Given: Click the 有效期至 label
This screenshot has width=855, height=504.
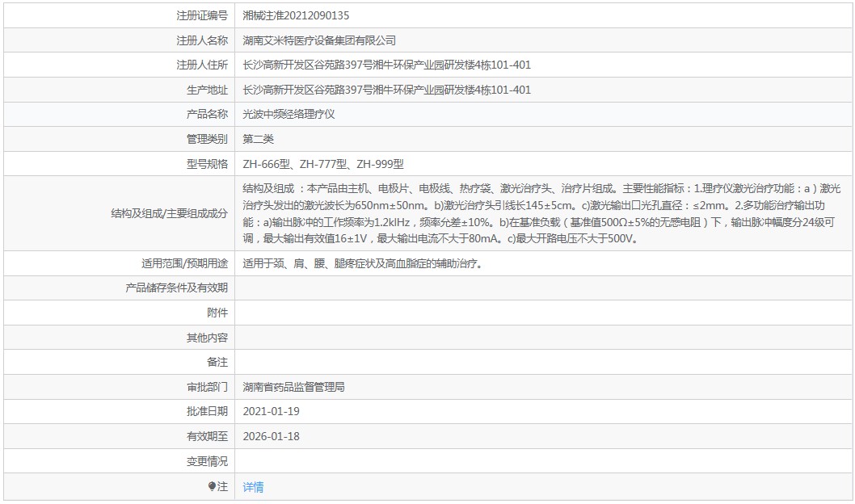Looking at the screenshot, I should point(207,436).
